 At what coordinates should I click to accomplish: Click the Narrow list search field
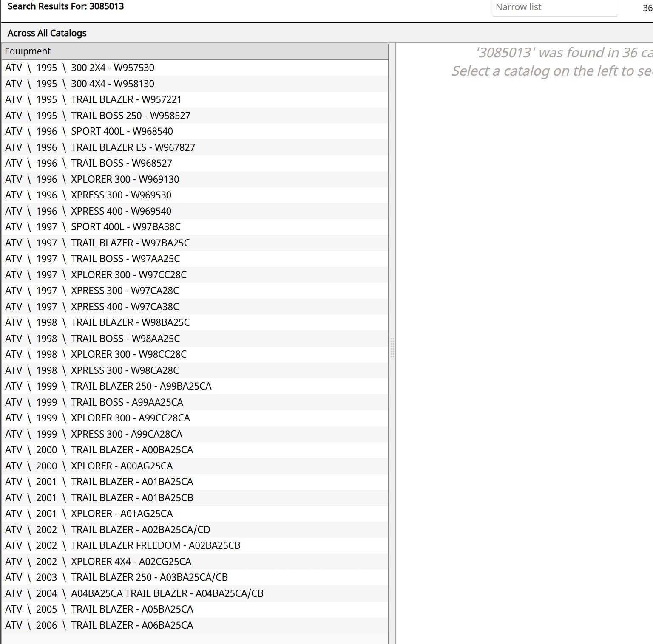click(x=554, y=8)
